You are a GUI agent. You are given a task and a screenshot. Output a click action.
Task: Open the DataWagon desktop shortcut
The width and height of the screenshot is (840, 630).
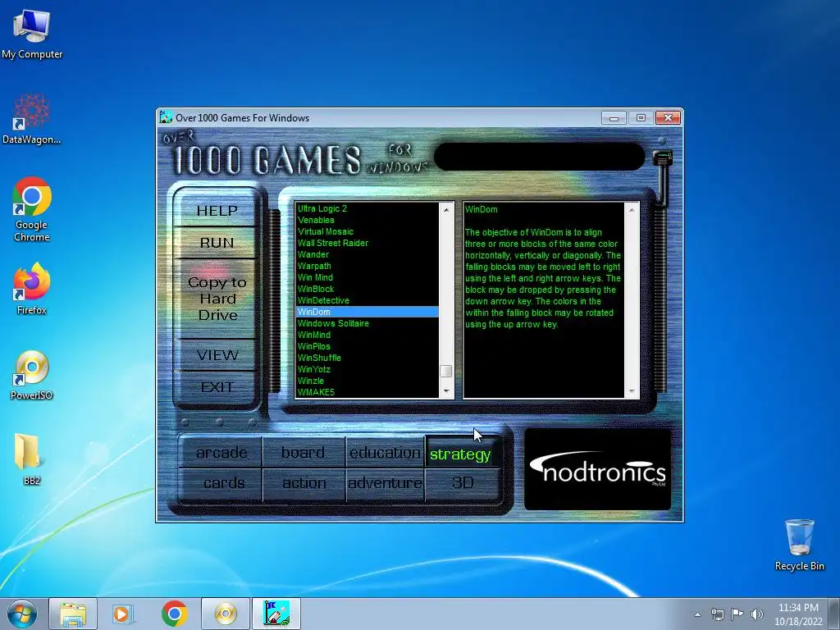pyautogui.click(x=32, y=119)
